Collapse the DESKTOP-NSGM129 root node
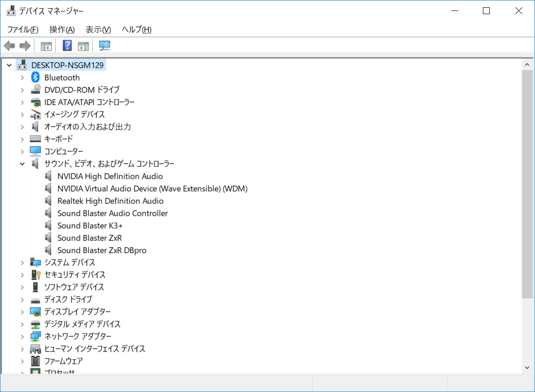The height and width of the screenshot is (392, 535). pos(9,65)
